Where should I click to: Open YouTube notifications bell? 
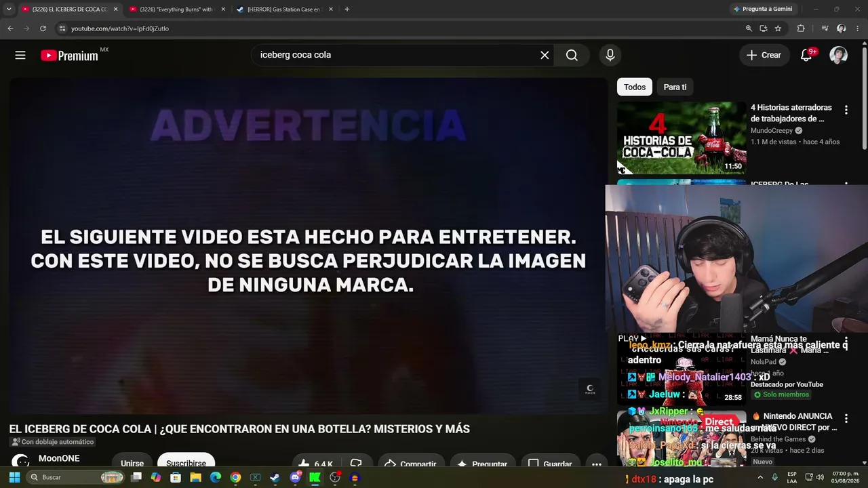pyautogui.click(x=806, y=55)
